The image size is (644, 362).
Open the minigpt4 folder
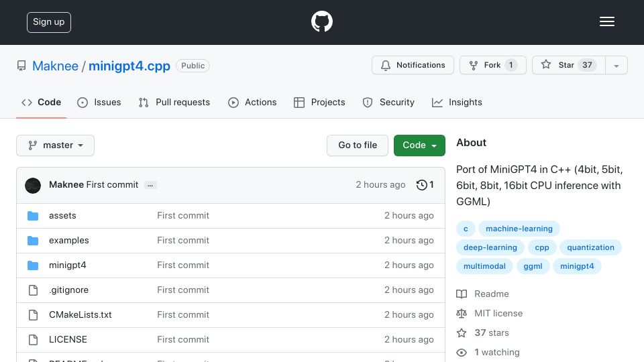(68, 265)
